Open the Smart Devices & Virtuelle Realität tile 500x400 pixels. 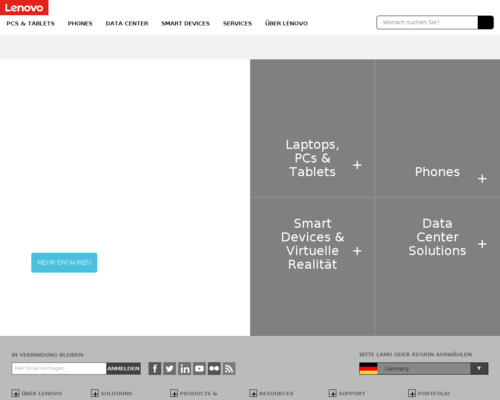pyautogui.click(x=313, y=267)
